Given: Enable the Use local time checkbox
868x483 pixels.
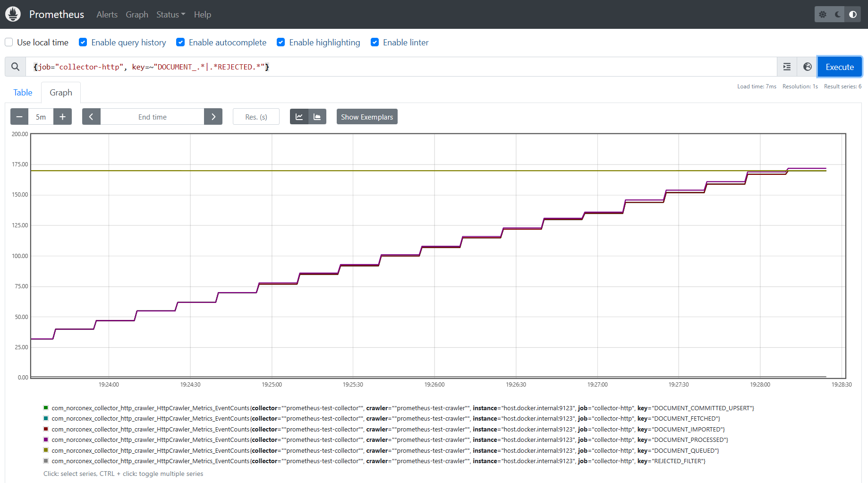Looking at the screenshot, I should pyautogui.click(x=9, y=42).
